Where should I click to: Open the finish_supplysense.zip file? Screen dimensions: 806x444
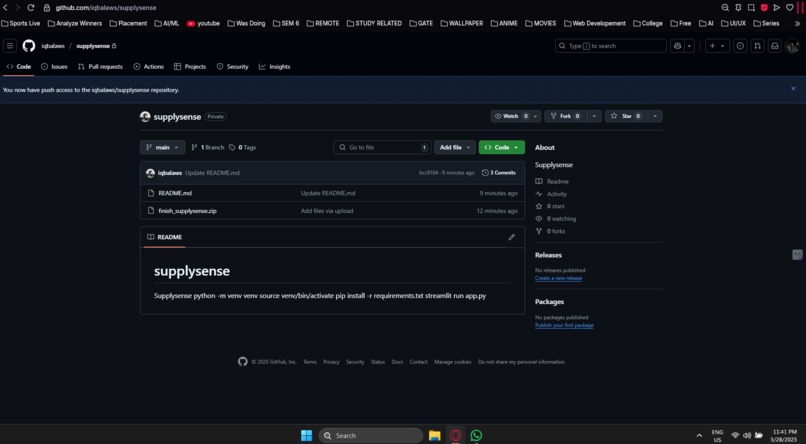[x=188, y=211]
